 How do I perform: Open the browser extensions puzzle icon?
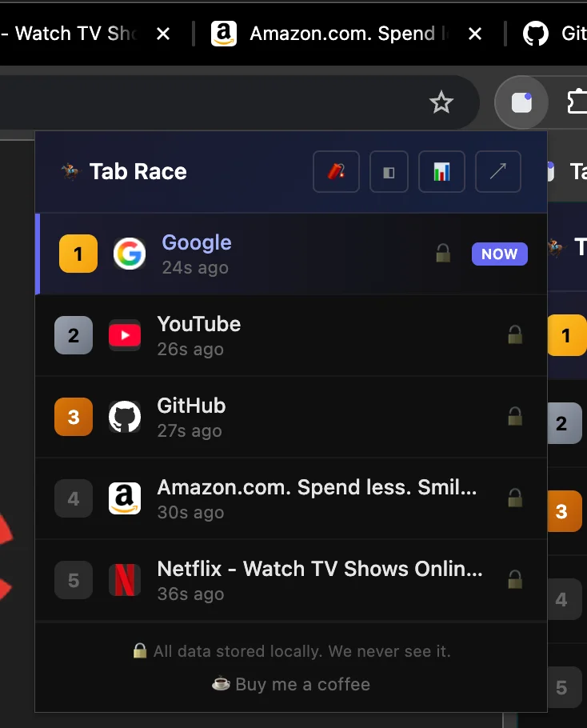tap(577, 102)
